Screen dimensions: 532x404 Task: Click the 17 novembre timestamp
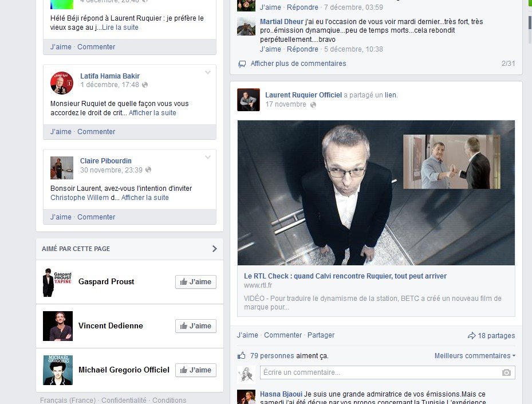click(286, 104)
